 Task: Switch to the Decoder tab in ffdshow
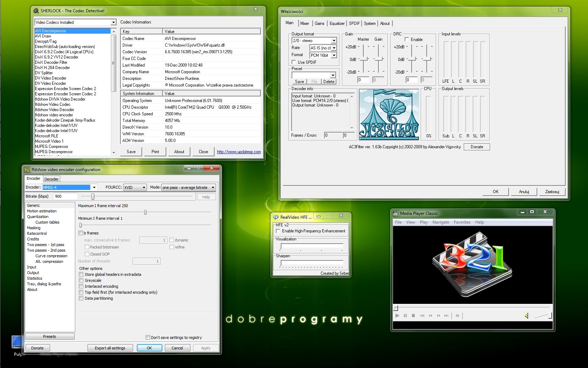[x=51, y=179]
